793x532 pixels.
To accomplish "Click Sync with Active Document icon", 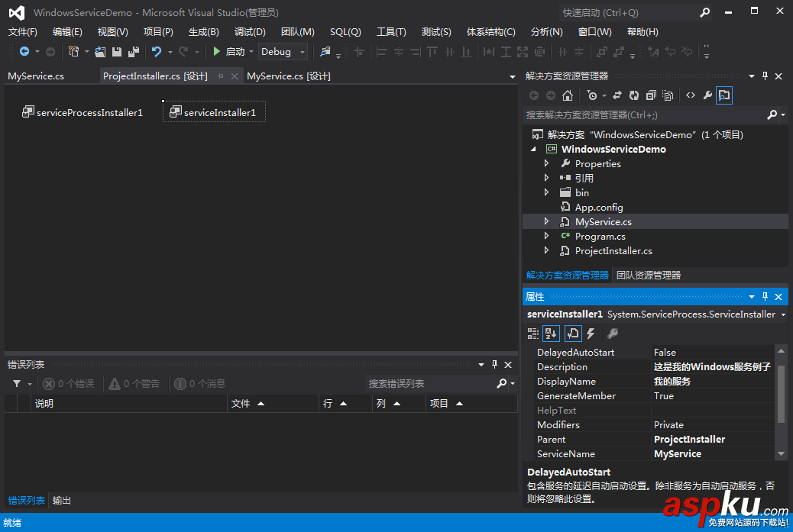I will 617,95.
